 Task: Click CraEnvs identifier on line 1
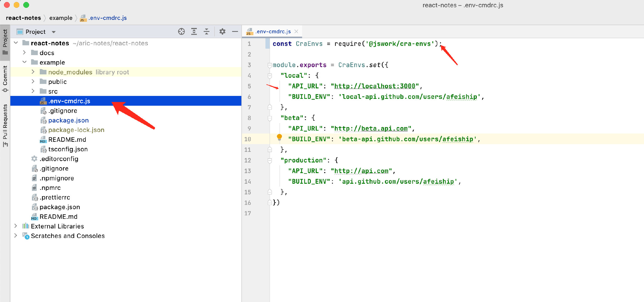tap(309, 44)
